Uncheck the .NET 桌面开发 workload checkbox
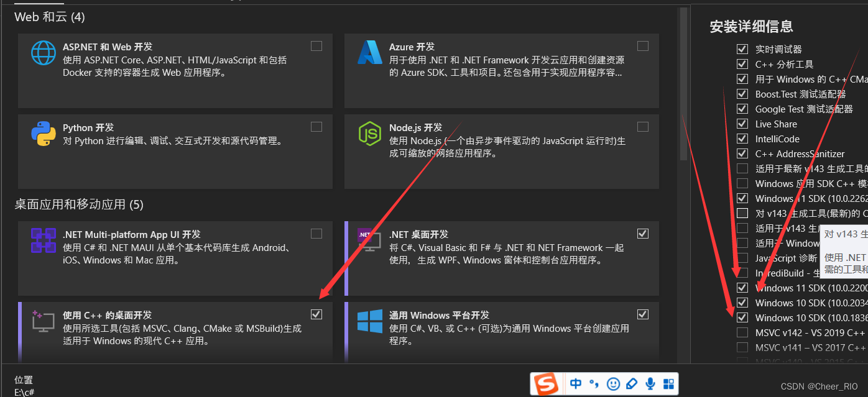Viewport: 868px width, 397px height. tap(643, 234)
